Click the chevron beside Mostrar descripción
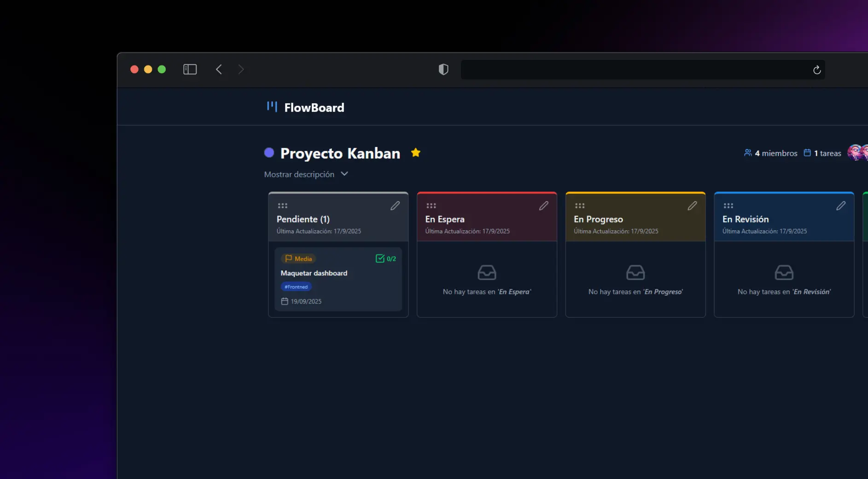This screenshot has width=868, height=479. [x=344, y=174]
